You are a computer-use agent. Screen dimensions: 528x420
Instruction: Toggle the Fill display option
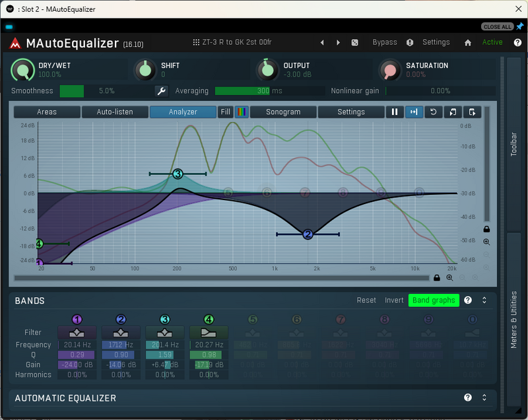[225, 112]
